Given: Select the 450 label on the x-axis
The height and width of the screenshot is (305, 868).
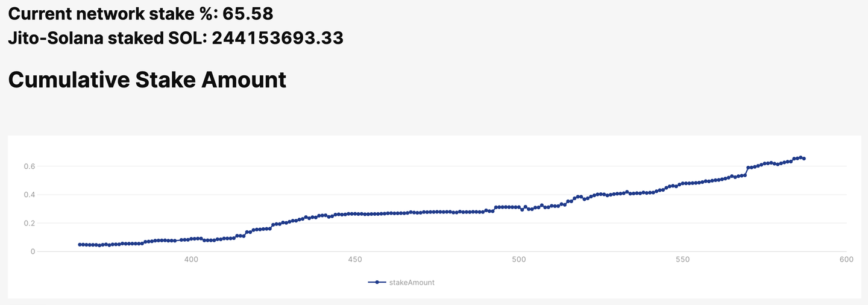Looking at the screenshot, I should coord(355,260).
